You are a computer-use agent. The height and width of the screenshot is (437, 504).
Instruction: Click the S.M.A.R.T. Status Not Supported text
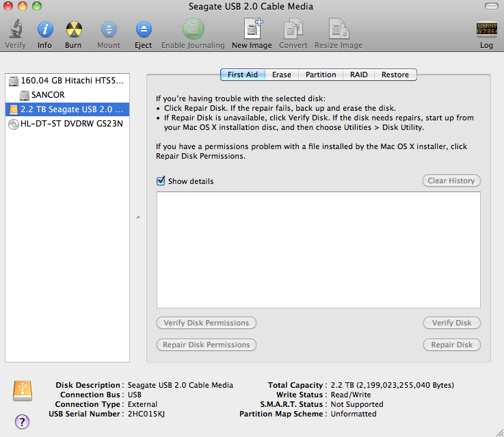pos(357,404)
